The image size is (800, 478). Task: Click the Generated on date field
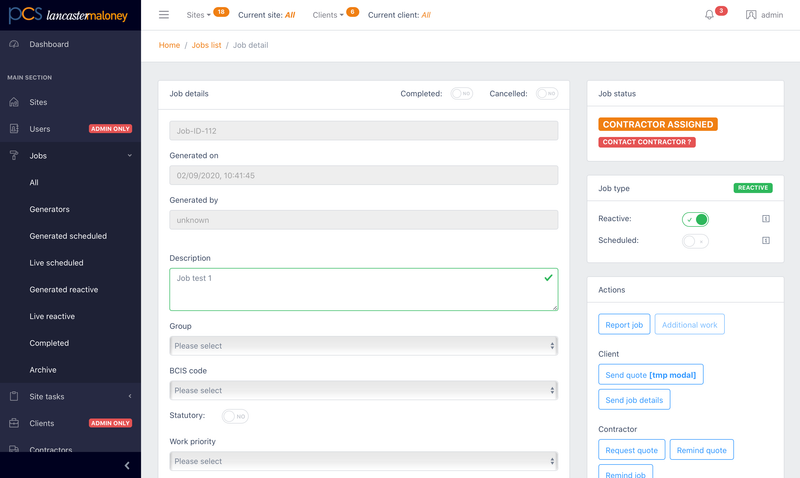[x=364, y=175]
